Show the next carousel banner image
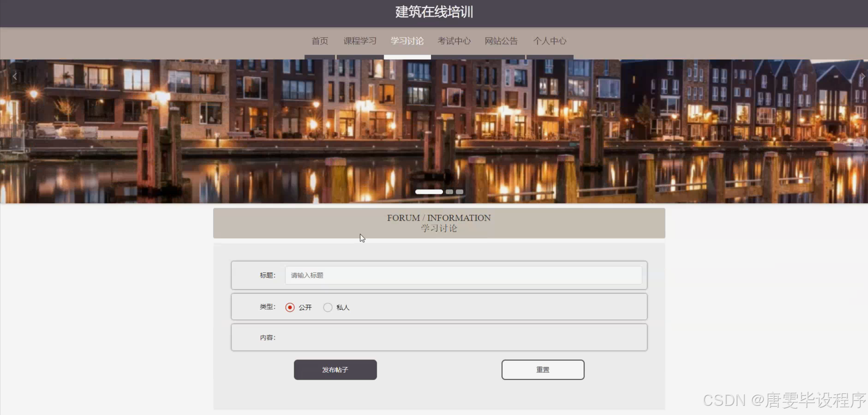Viewport: 868px width, 415px height. (x=862, y=77)
